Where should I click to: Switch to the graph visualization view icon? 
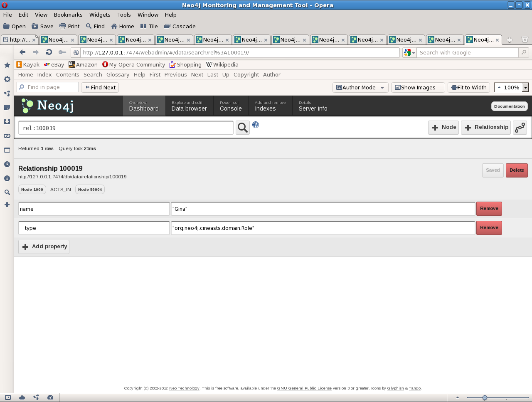pyautogui.click(x=520, y=128)
